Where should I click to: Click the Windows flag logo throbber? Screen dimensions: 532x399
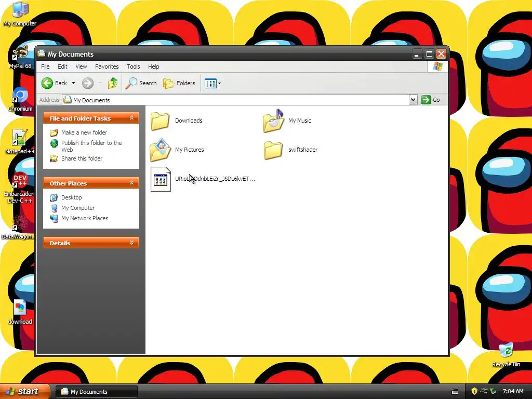coord(437,66)
